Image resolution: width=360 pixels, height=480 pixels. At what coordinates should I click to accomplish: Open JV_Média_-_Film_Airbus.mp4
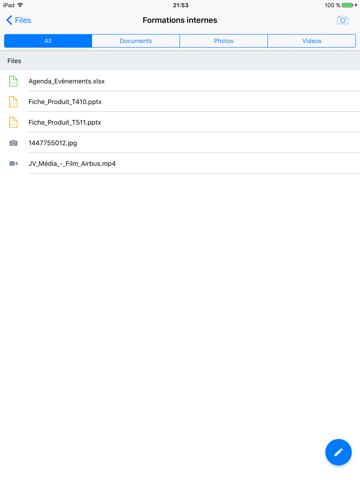coord(180,163)
